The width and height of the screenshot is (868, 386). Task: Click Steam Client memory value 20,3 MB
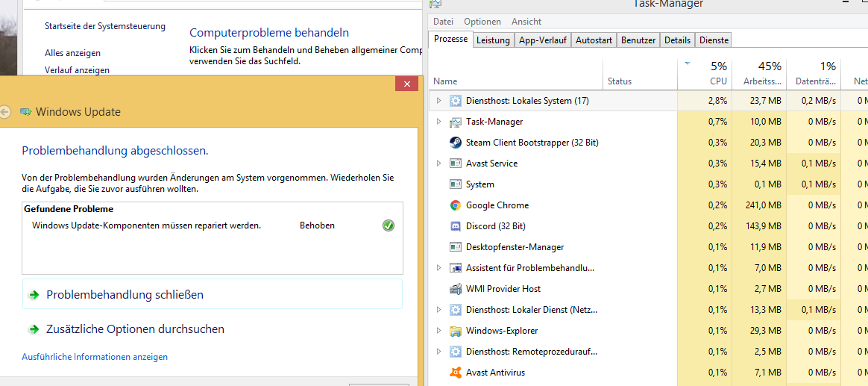(x=764, y=143)
